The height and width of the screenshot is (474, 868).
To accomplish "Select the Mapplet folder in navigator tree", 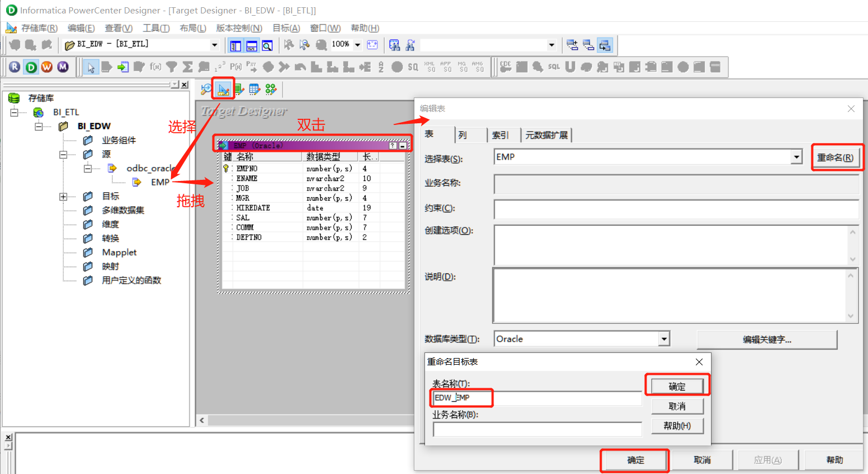I will coord(119,252).
